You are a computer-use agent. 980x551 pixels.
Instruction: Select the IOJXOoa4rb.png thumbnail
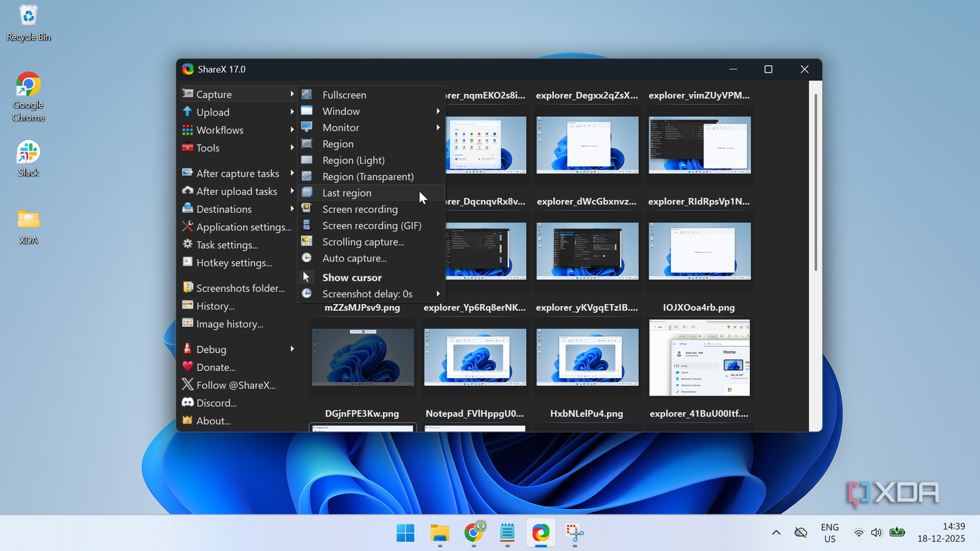699,357
